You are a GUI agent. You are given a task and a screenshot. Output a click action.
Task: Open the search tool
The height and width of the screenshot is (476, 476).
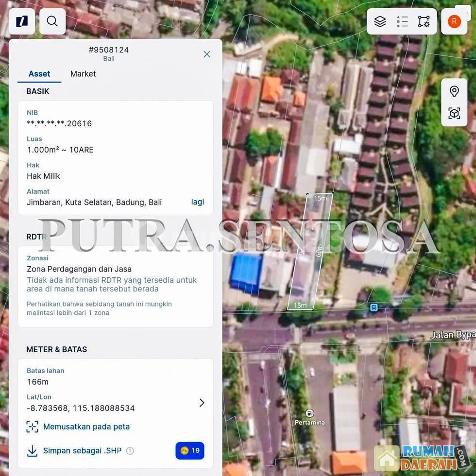click(x=52, y=21)
